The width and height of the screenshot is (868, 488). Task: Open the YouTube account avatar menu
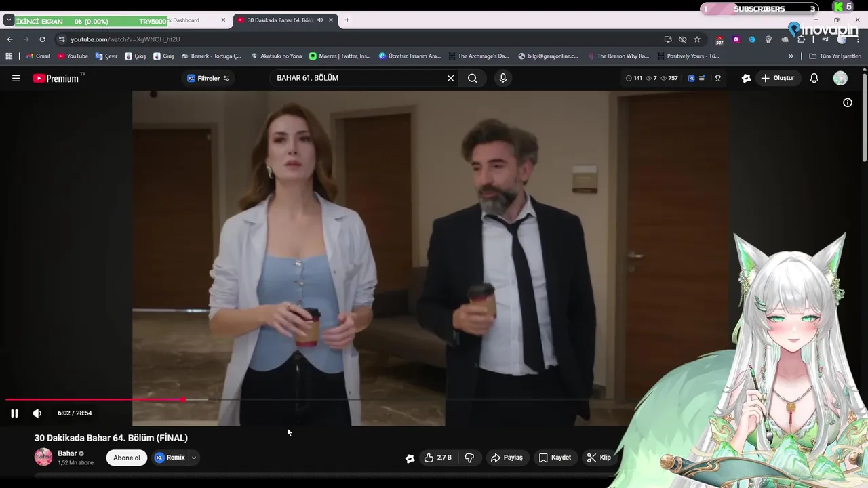point(840,78)
